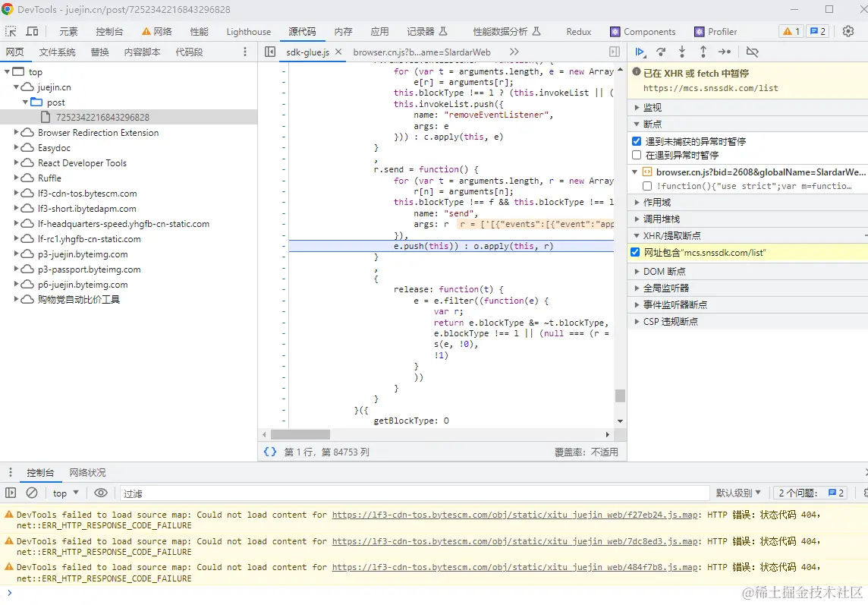
Task: Open the top context dropdown in console
Action: 66,493
